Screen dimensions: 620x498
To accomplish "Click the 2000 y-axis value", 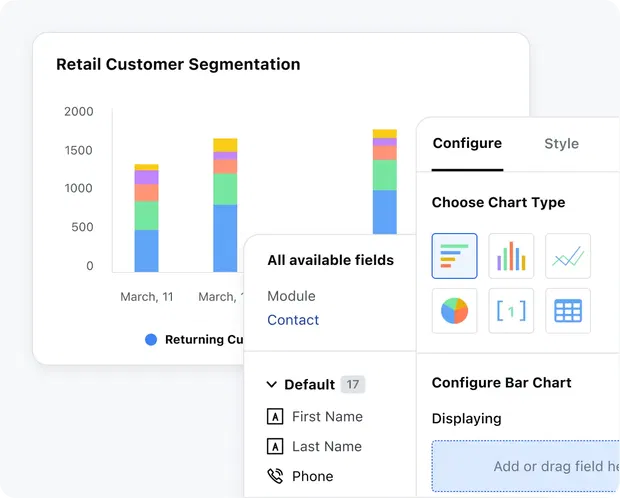I will pyautogui.click(x=79, y=112).
